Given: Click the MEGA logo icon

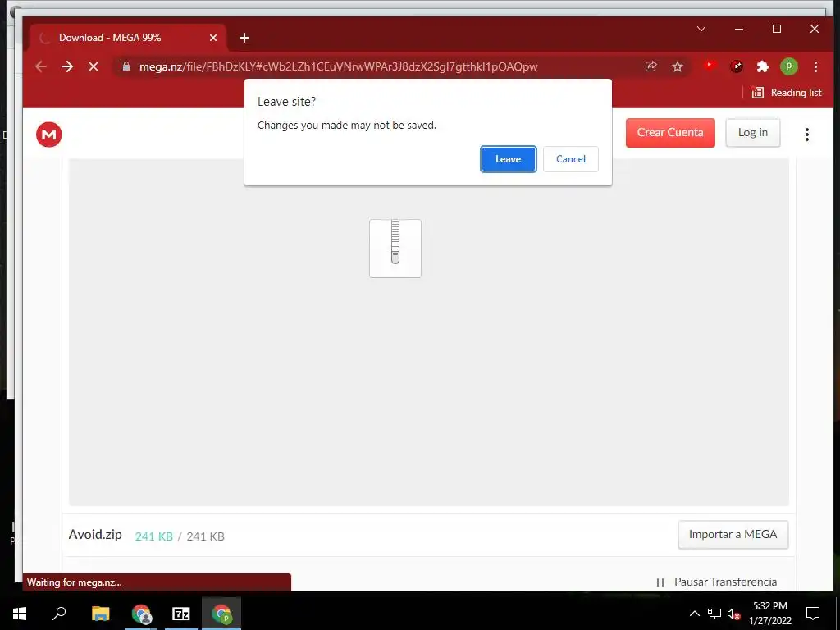Looking at the screenshot, I should 48,134.
